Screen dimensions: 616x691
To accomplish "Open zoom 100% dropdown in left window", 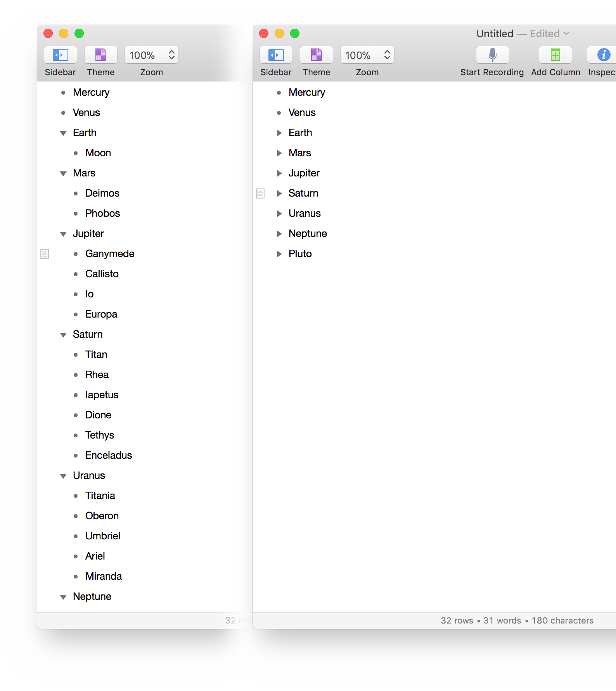I will 151,55.
